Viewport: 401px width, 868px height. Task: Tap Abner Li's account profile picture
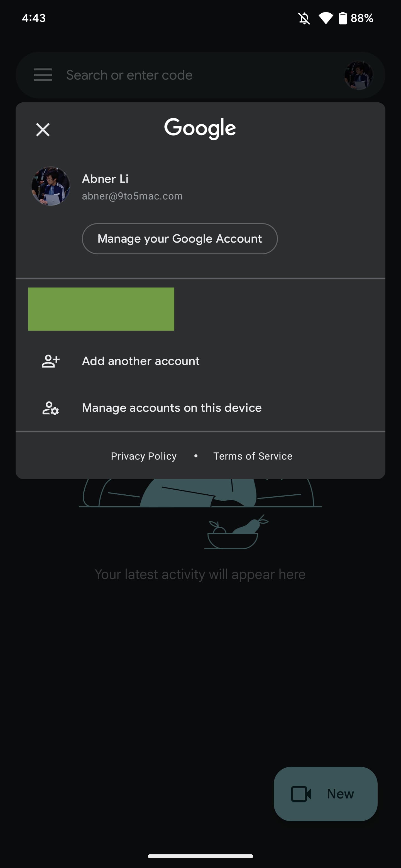point(51,186)
